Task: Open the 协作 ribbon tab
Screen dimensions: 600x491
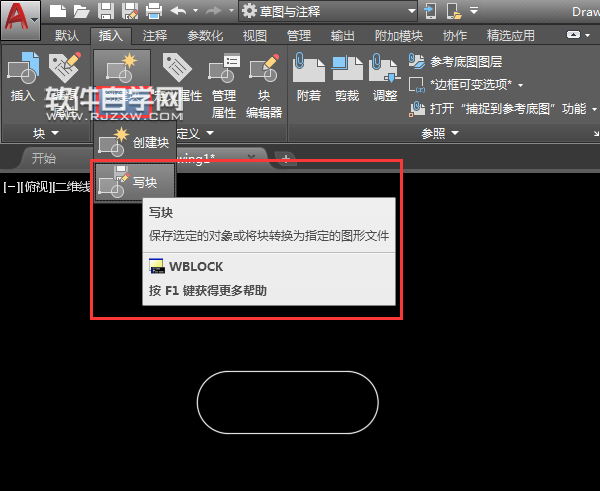Action: click(455, 36)
